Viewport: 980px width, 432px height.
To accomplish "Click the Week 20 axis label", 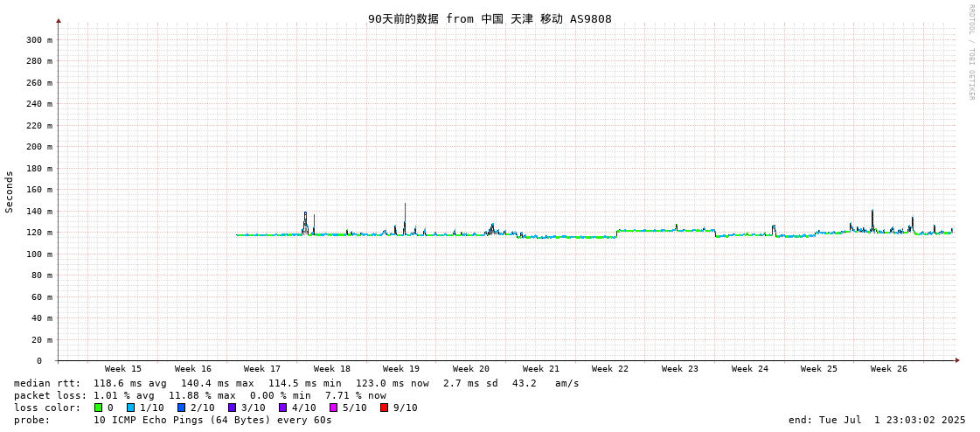I will click(x=470, y=369).
